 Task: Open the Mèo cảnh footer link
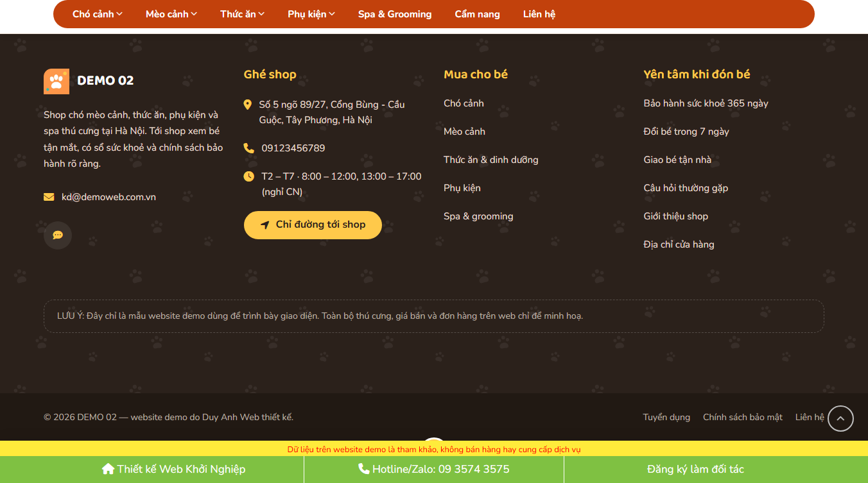coord(464,131)
